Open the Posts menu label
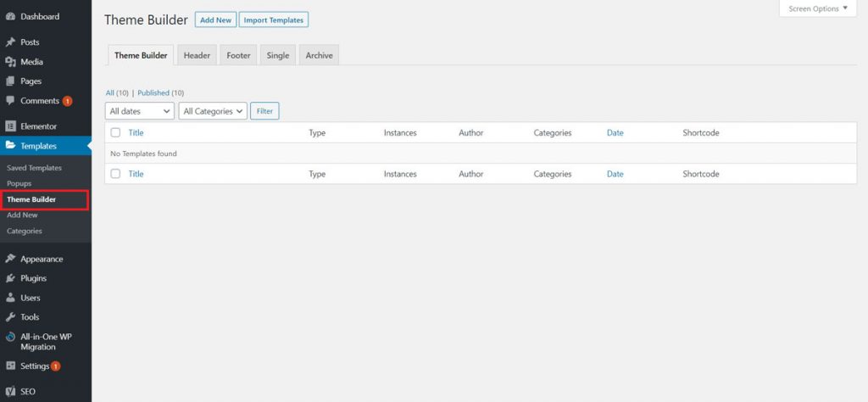This screenshot has width=868, height=402. tap(30, 42)
